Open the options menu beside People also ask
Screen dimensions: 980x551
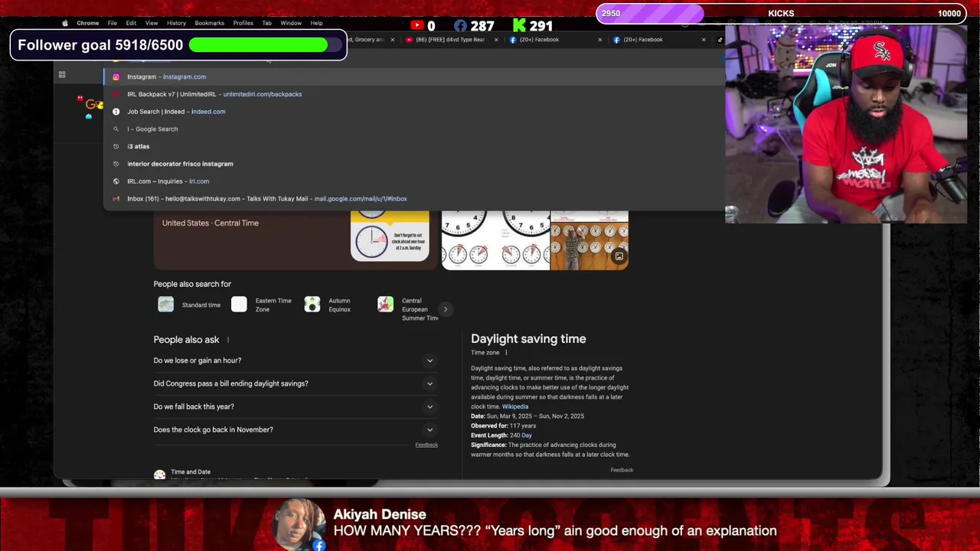(227, 340)
